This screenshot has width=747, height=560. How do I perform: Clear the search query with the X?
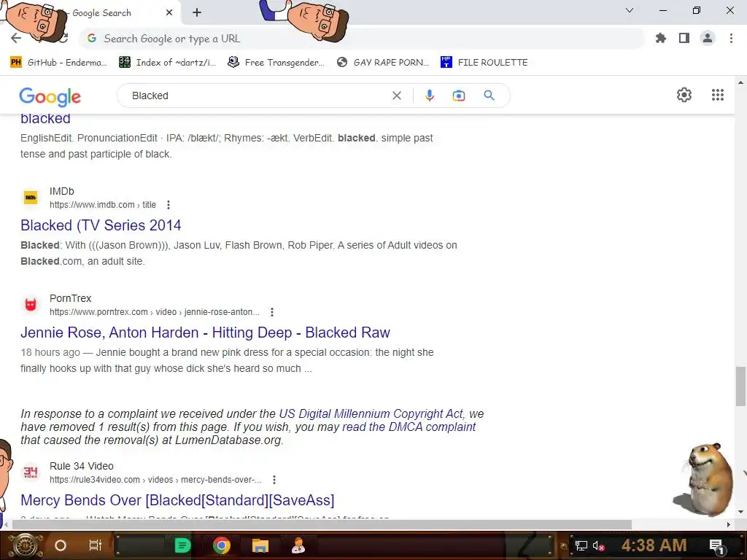pos(396,96)
